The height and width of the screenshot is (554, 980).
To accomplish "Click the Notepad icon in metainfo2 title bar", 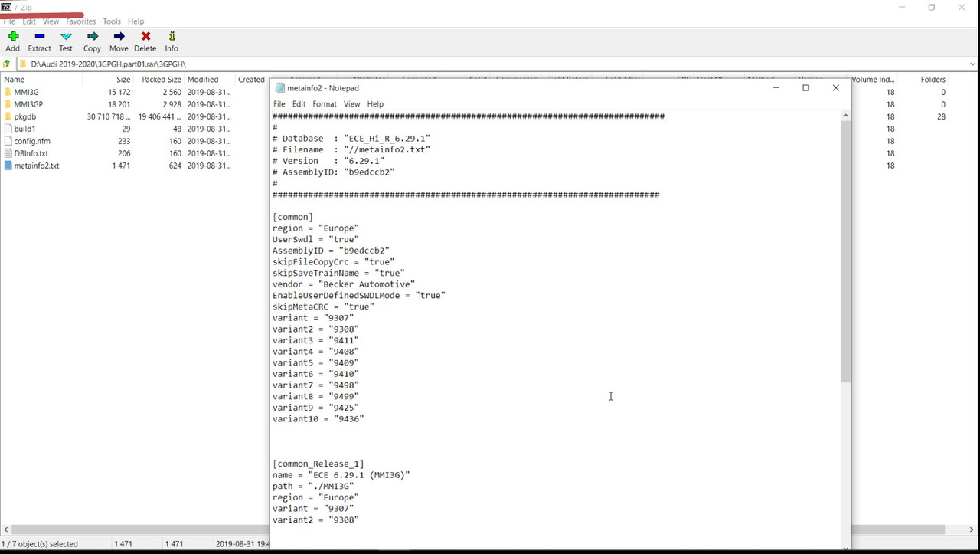I will 279,88.
